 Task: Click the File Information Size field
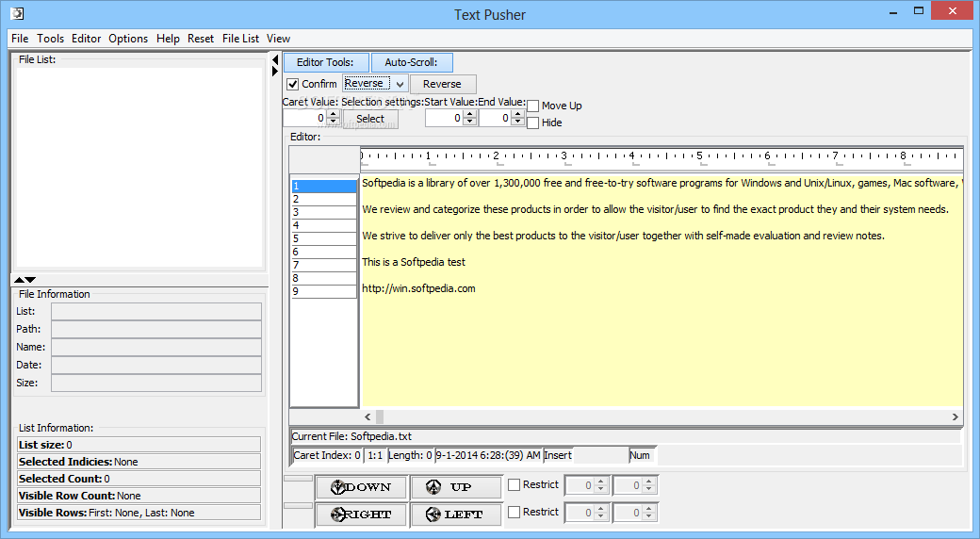point(156,383)
